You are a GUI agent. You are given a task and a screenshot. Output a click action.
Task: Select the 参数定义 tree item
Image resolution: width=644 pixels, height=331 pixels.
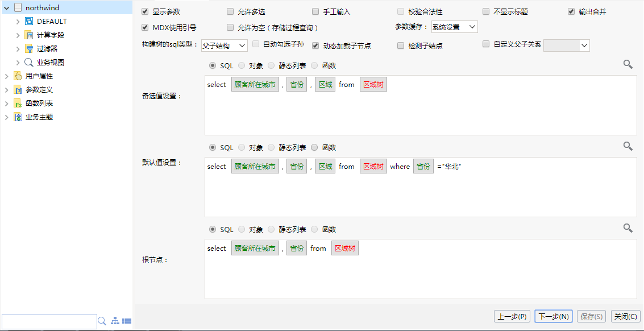[x=39, y=90]
